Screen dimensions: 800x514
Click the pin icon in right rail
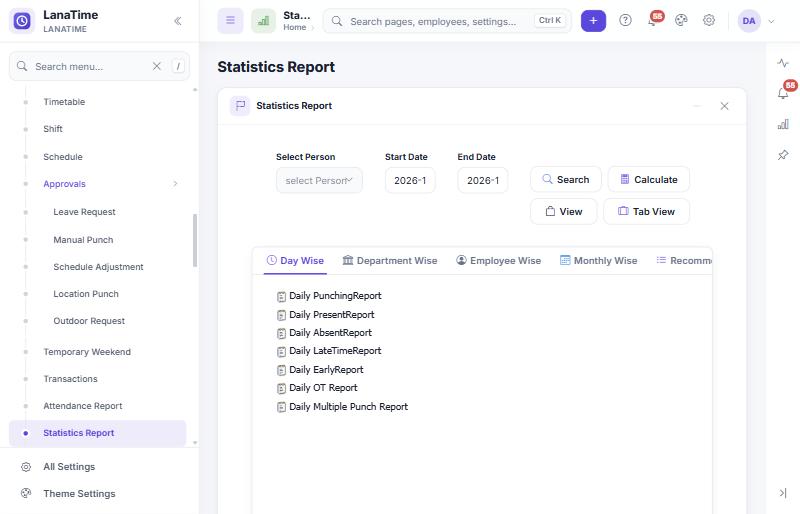click(783, 155)
